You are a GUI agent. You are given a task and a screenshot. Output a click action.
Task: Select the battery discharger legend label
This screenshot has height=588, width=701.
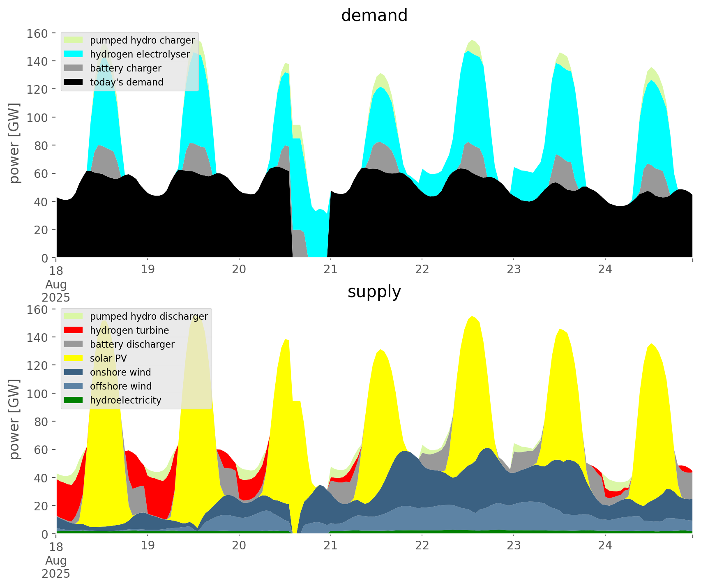pos(132,344)
